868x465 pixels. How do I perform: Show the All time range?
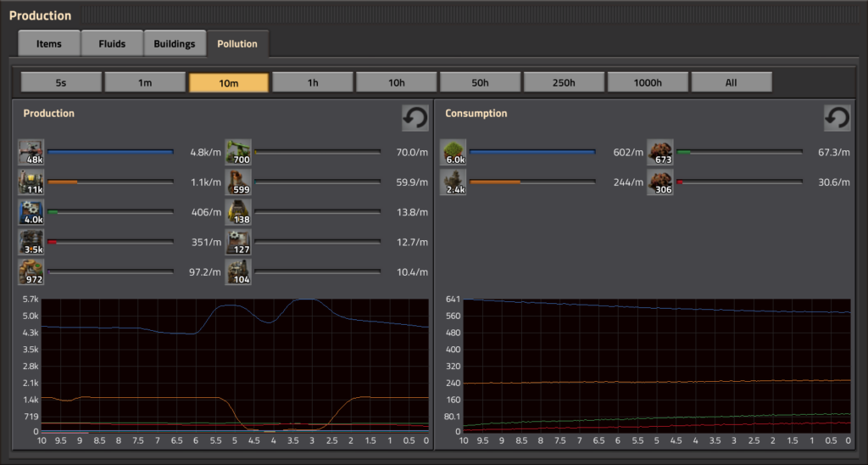(x=732, y=82)
